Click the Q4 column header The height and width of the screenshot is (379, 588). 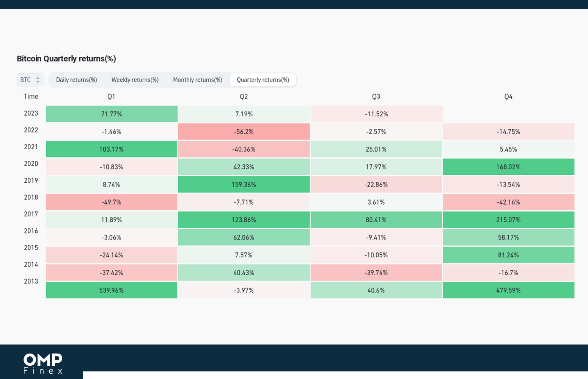[508, 97]
